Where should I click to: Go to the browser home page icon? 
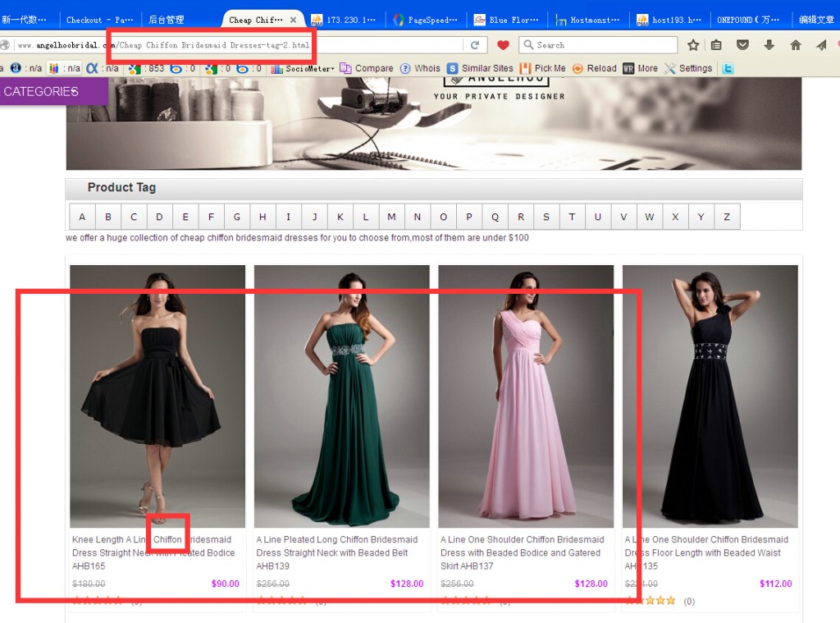pyautogui.click(x=795, y=45)
